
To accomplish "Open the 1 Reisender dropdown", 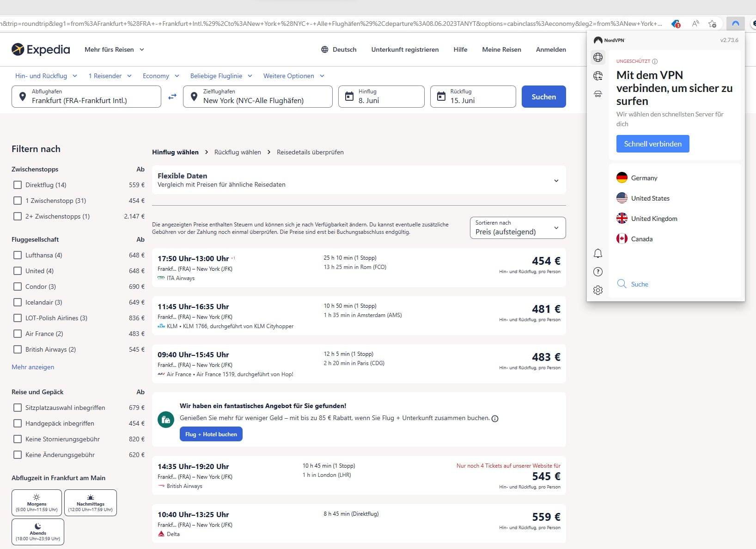I will (x=110, y=76).
